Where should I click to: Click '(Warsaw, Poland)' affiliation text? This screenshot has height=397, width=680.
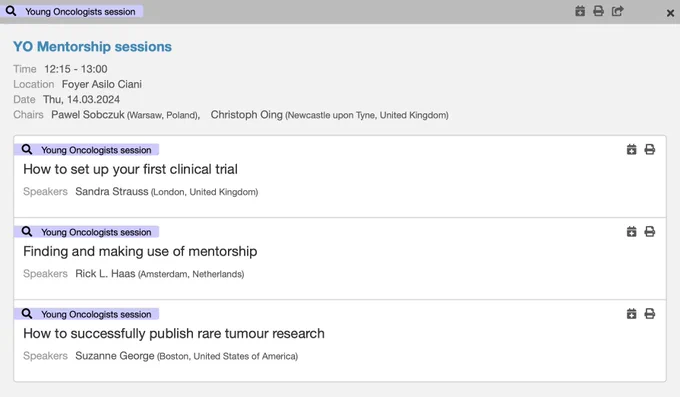tap(163, 115)
